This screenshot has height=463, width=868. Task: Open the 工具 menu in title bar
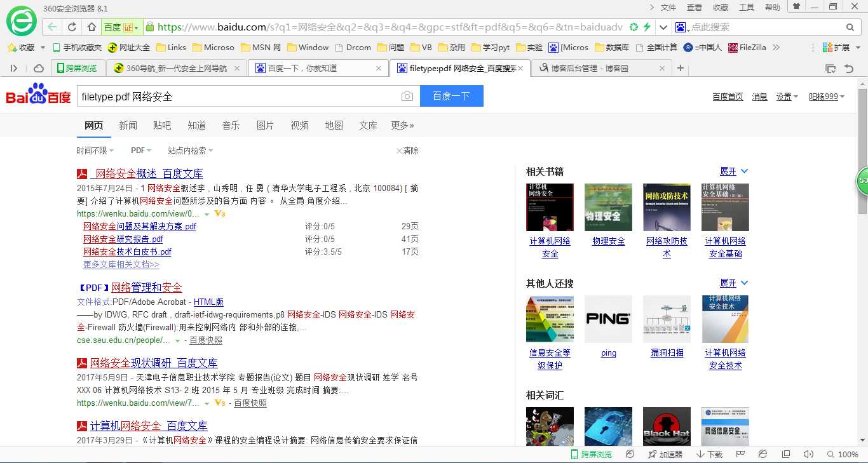747,8
